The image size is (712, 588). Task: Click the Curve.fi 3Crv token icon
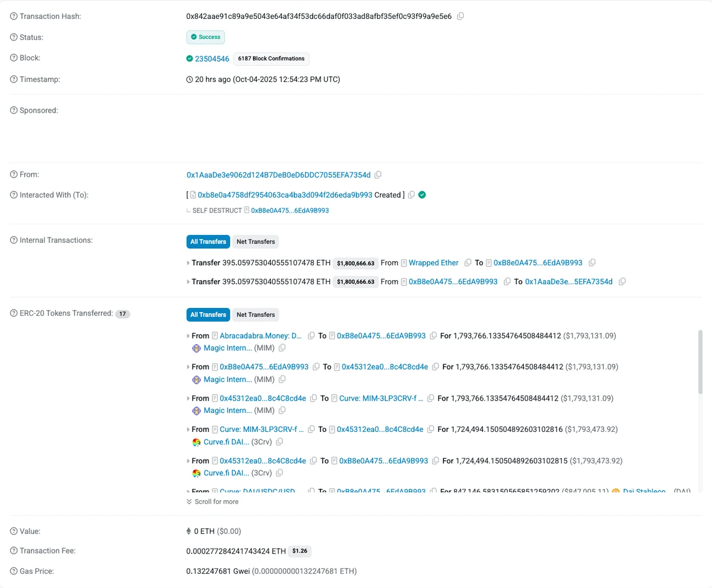tap(197, 442)
